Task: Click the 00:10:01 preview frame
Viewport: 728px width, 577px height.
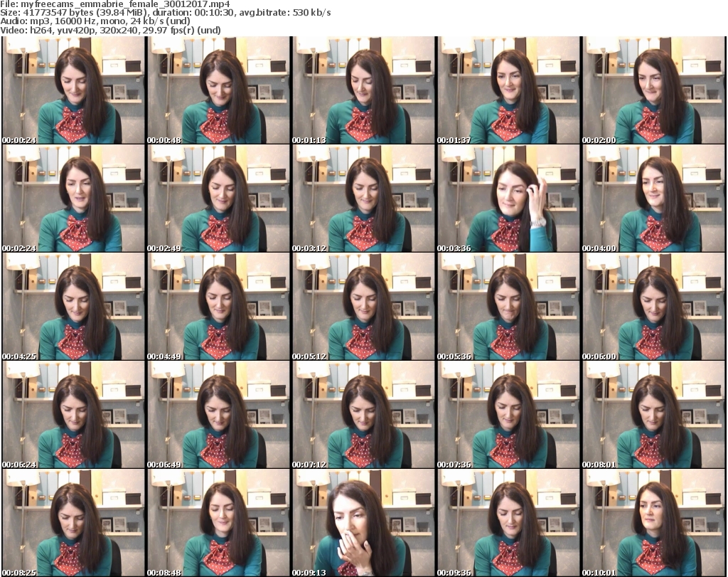Action: pyautogui.click(x=653, y=523)
